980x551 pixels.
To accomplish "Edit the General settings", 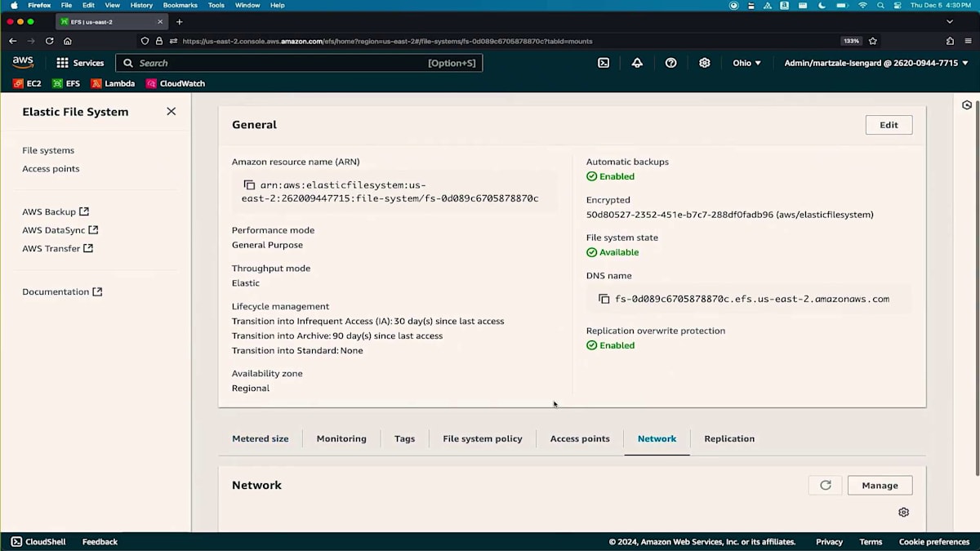I will pyautogui.click(x=889, y=125).
